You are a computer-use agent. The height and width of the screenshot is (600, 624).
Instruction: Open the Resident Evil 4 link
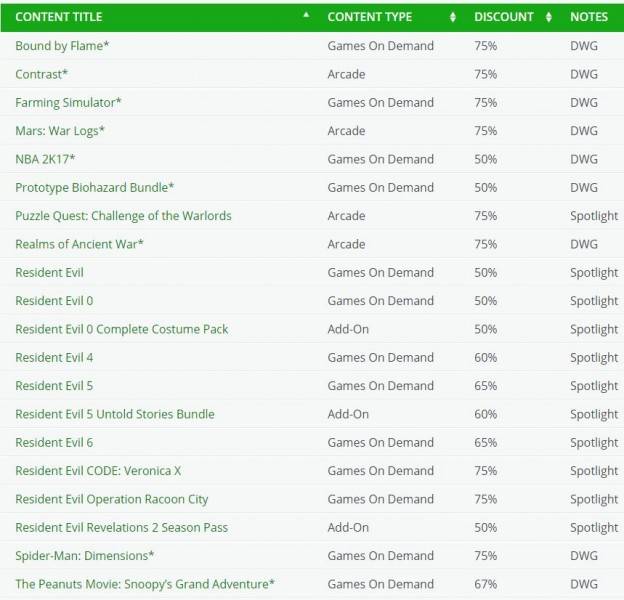tap(54, 357)
